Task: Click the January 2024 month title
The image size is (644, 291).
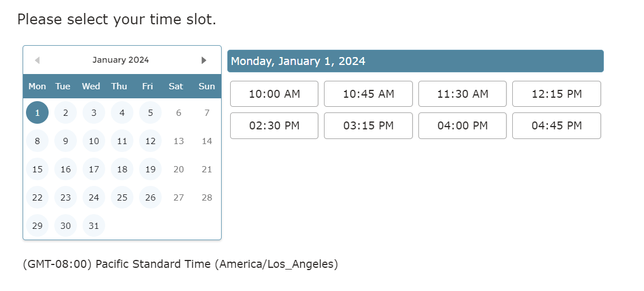Action: (x=120, y=60)
